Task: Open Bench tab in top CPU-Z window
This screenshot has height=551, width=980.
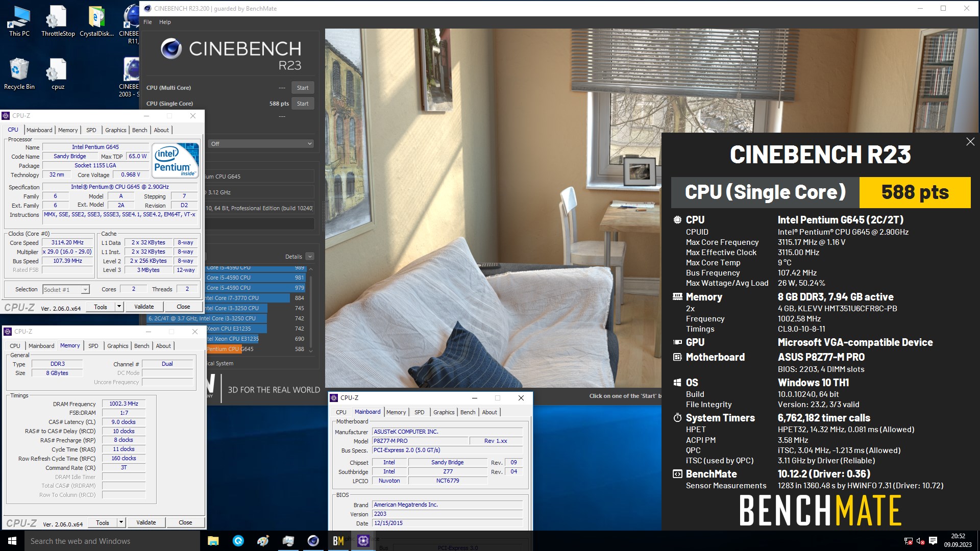Action: tap(139, 130)
